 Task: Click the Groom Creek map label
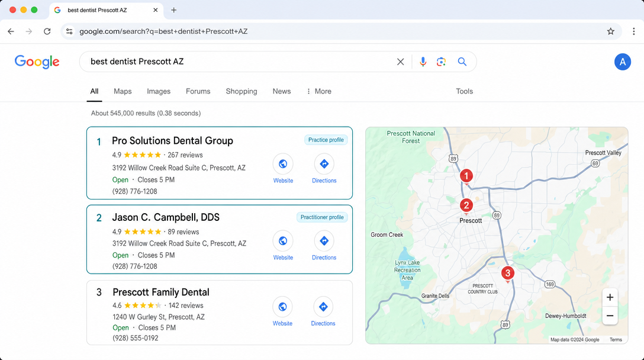(x=387, y=234)
